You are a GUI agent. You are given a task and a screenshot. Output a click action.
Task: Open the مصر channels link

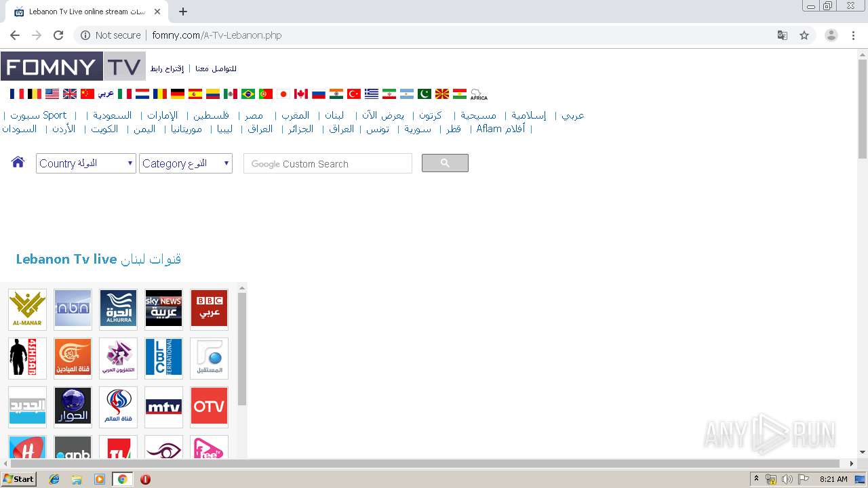254,115
